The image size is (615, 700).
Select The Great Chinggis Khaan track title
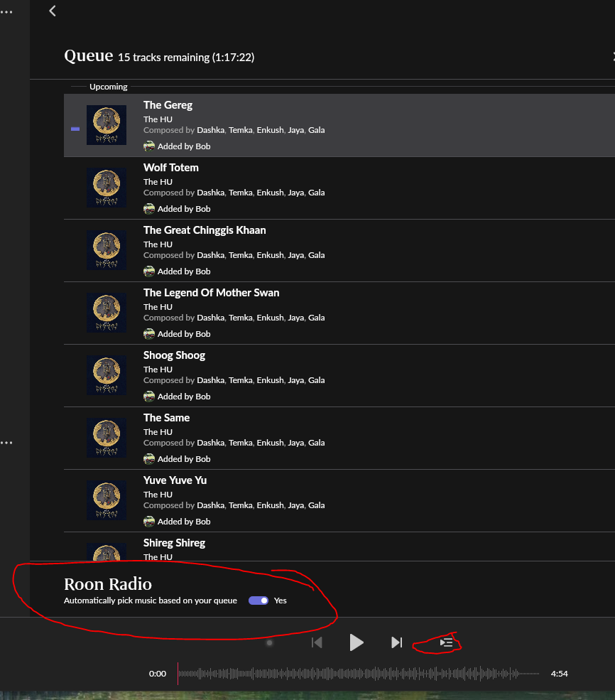coord(205,230)
